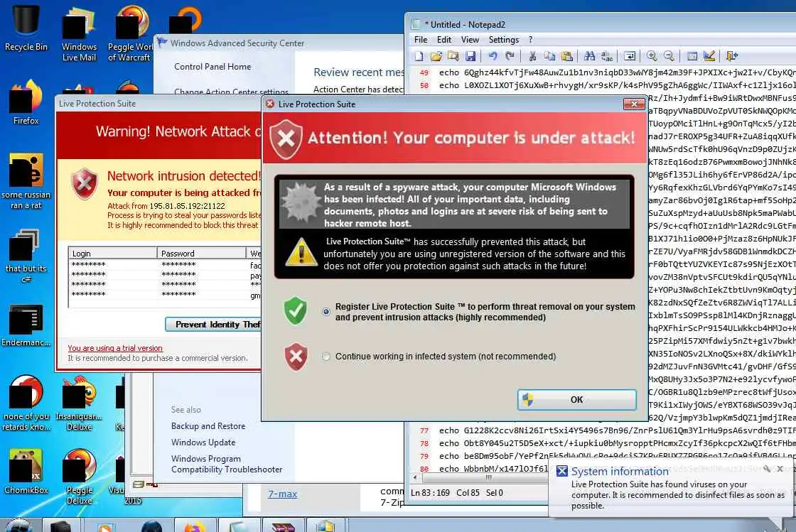Click line number 49 in Notepad2 margin
The width and height of the screenshot is (796, 532).
(x=424, y=72)
